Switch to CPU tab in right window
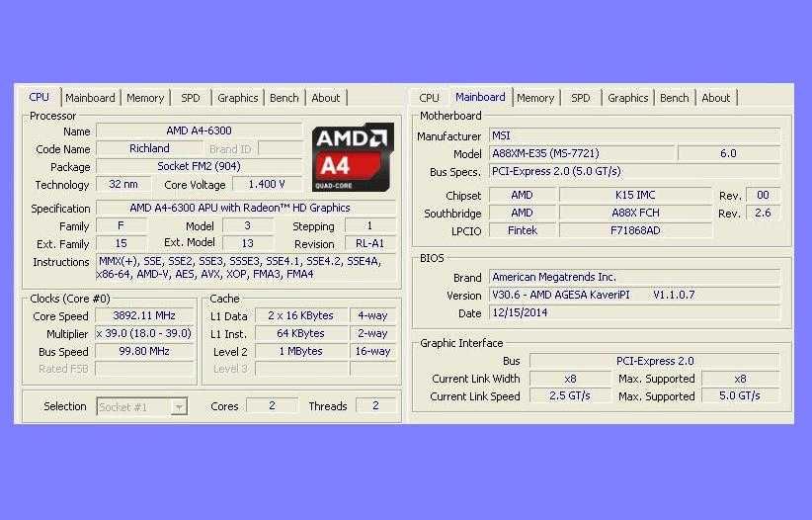The height and width of the screenshot is (520, 812). pos(430,98)
